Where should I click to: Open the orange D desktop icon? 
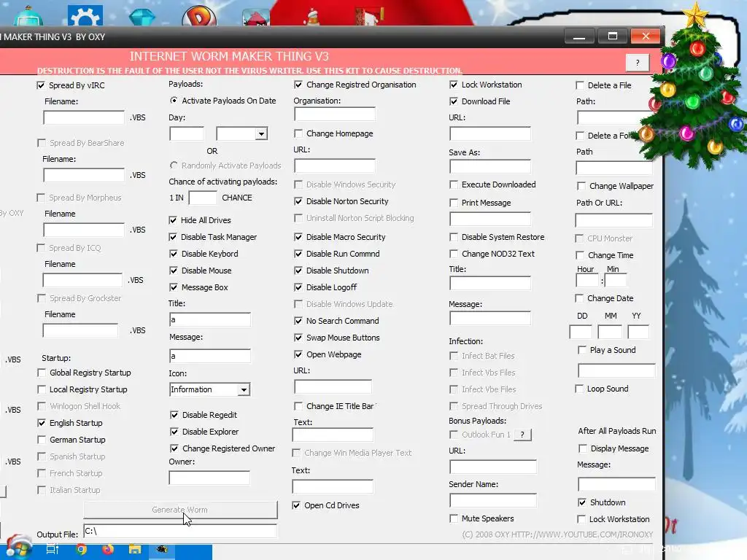click(x=199, y=16)
